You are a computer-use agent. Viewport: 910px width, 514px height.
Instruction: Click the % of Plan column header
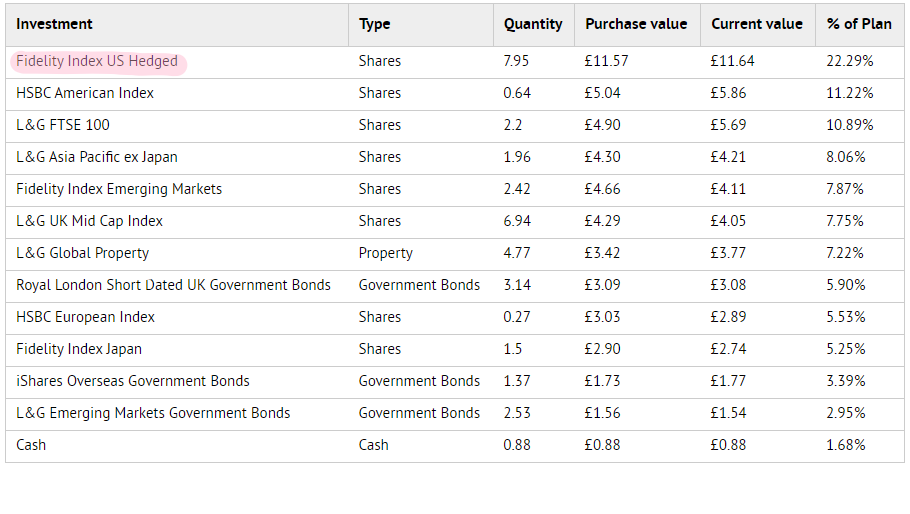point(859,24)
